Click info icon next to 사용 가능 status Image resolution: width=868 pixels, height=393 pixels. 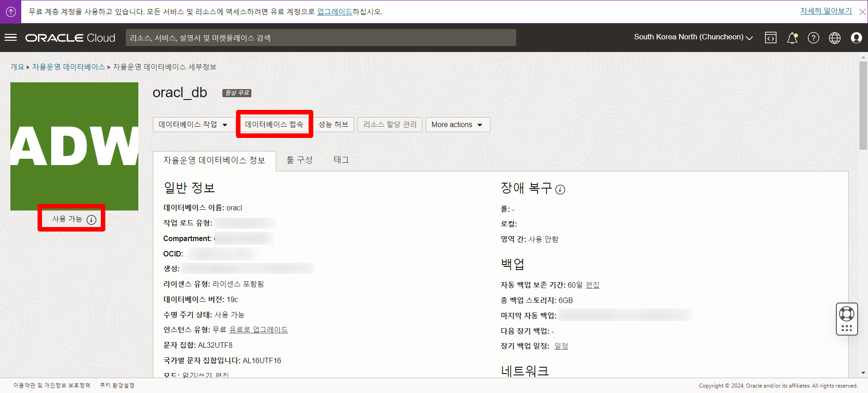91,220
